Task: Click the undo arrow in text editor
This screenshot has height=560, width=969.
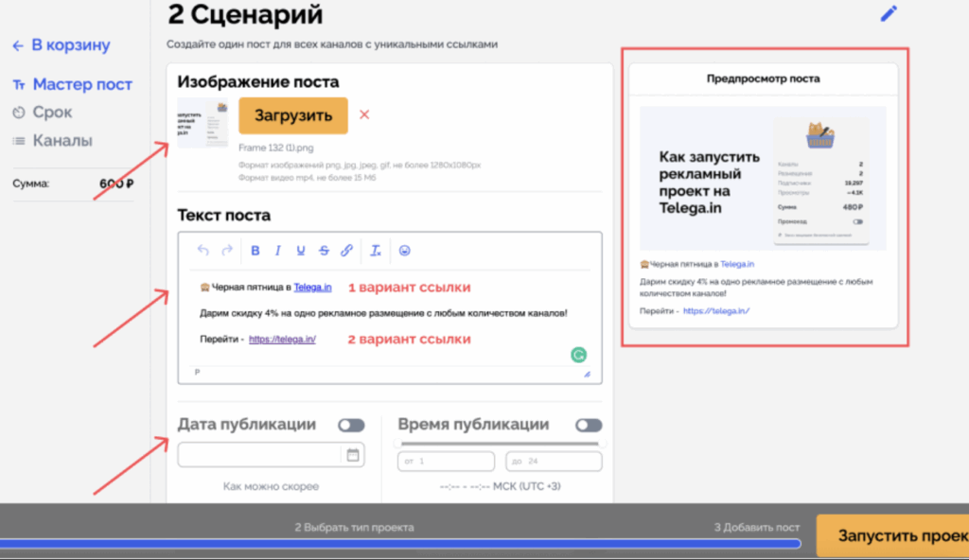Action: click(203, 251)
